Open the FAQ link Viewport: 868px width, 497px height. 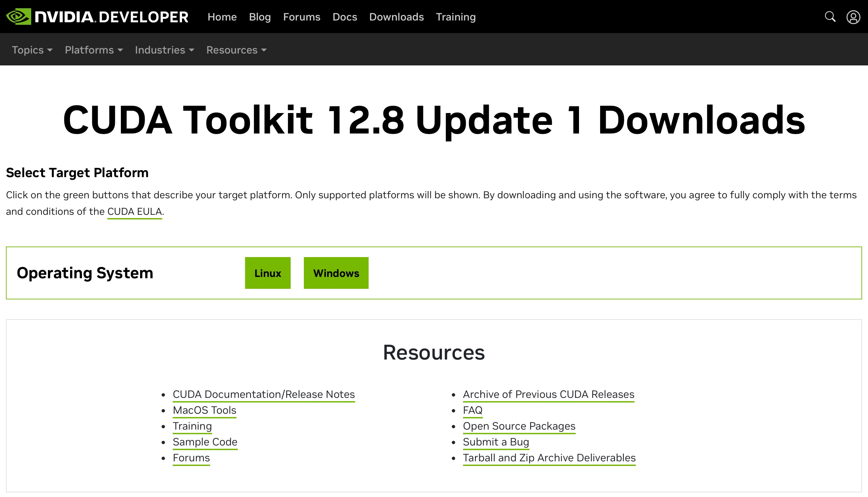[x=472, y=410]
